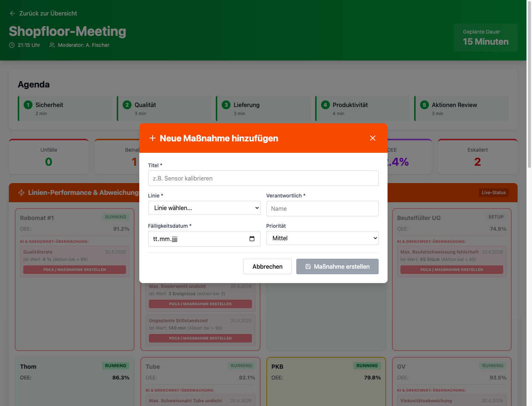Viewport: 532px width, 406px height.
Task: Click the Maßnahme erstellen button
Action: (x=337, y=266)
